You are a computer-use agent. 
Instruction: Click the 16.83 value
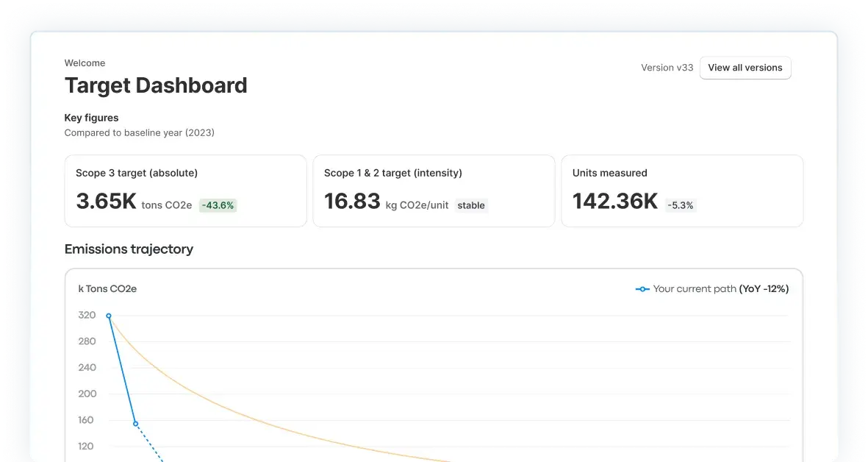(x=352, y=201)
